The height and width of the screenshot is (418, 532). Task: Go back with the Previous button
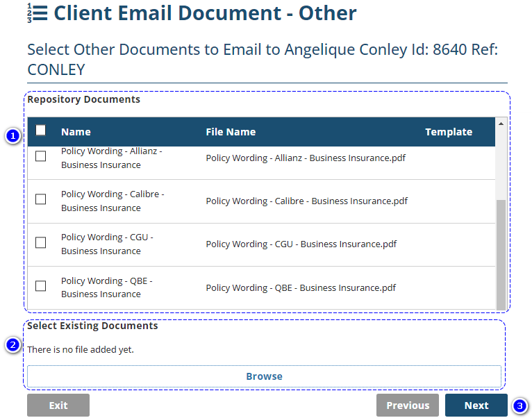pyautogui.click(x=408, y=406)
